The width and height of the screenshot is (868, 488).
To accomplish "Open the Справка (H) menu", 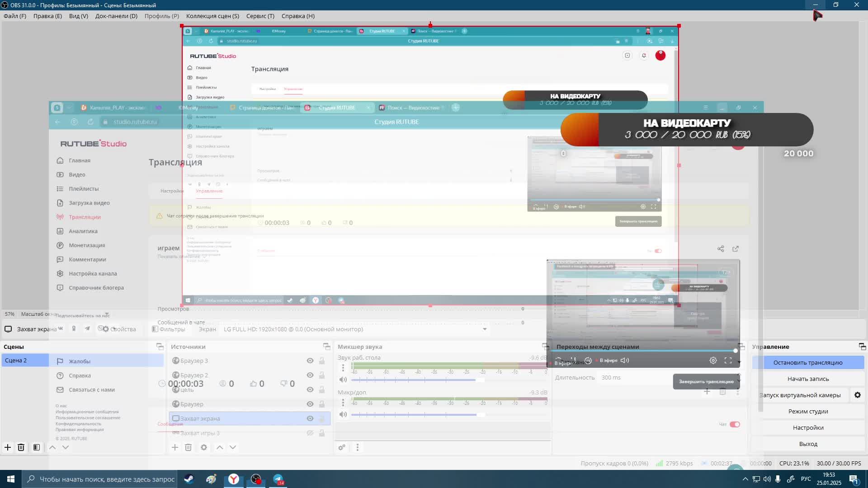I will [x=298, y=16].
